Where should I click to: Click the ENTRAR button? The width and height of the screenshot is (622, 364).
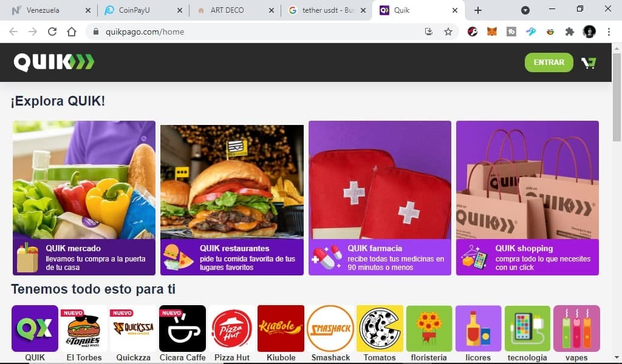(549, 62)
